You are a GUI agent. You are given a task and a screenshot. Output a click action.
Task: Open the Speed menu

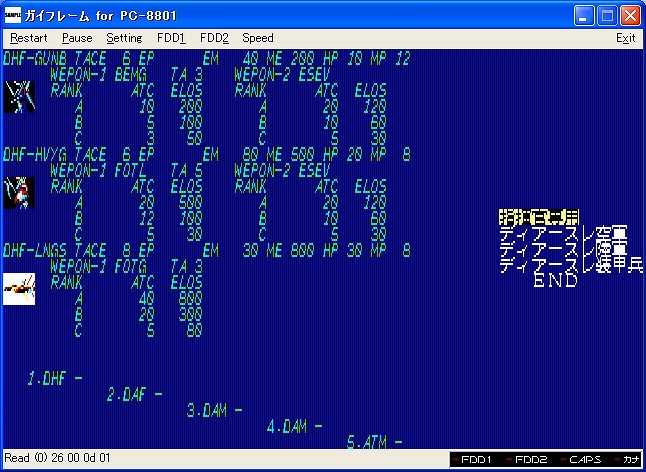point(257,38)
